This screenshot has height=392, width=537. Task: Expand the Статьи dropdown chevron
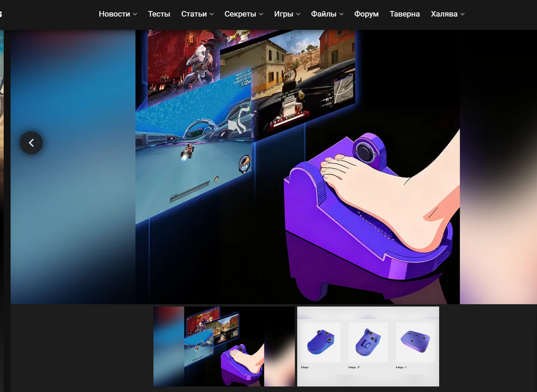[212, 14]
